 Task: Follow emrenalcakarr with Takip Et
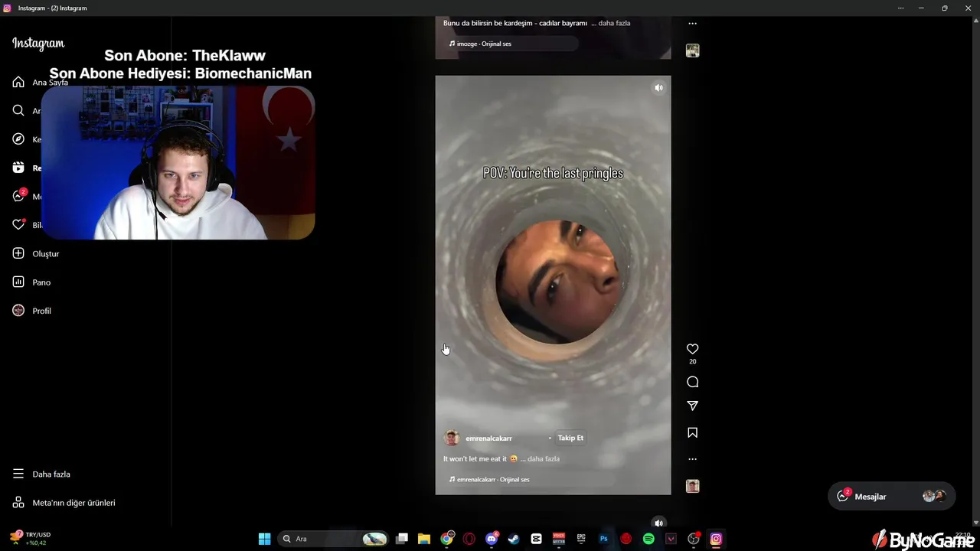click(x=570, y=439)
